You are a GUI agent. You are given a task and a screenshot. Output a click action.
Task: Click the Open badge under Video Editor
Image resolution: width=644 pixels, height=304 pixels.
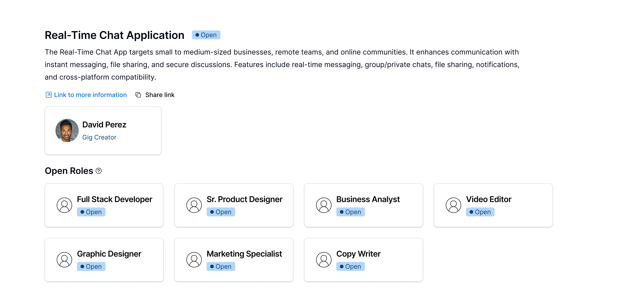(x=480, y=212)
